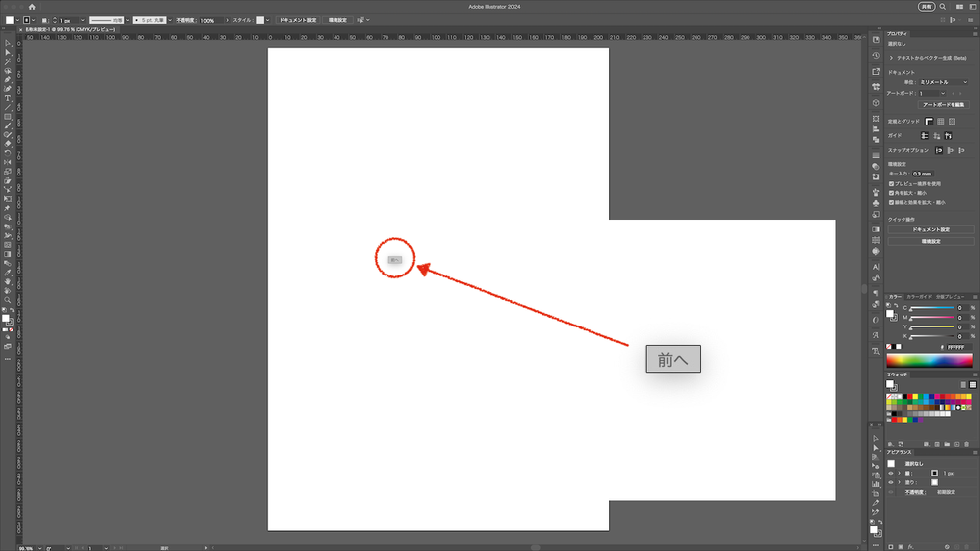Image resolution: width=980 pixels, height=551 pixels.
Task: Open the Asset Export panel icon in the dock
Action: pos(876,72)
